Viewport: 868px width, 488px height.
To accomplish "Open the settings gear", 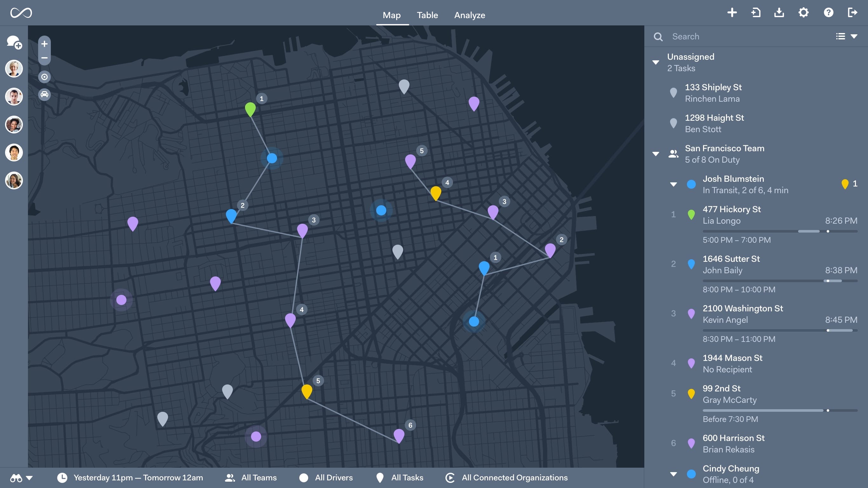I will [x=804, y=13].
